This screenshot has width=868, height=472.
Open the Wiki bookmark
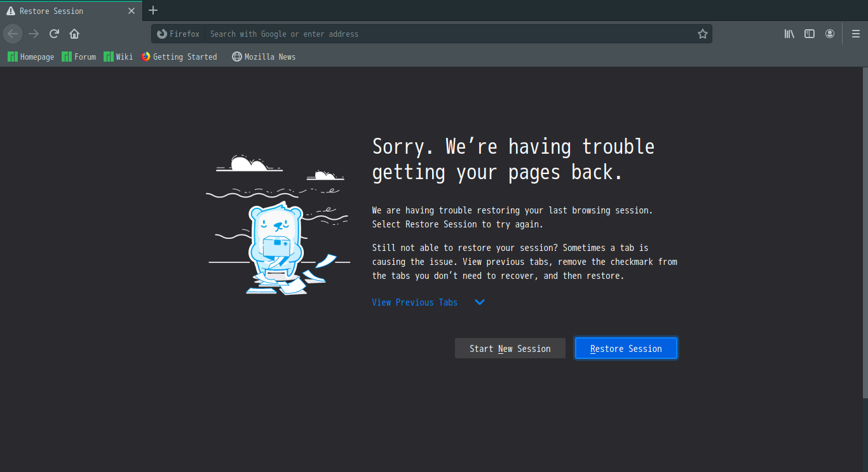(x=118, y=57)
